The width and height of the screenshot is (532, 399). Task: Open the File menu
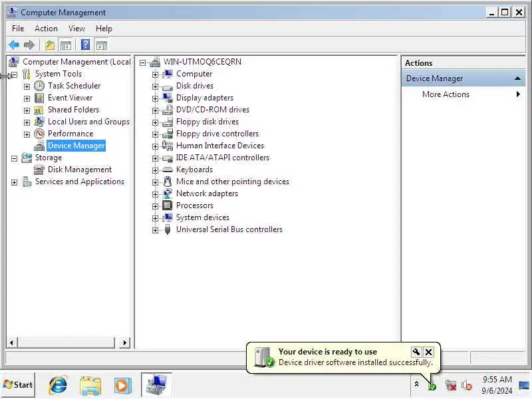pyautogui.click(x=18, y=29)
